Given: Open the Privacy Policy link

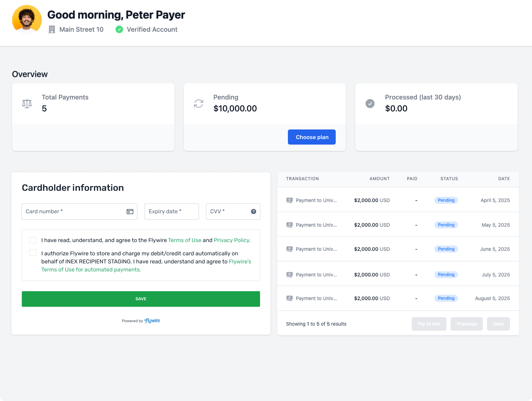Looking at the screenshot, I should [232, 240].
